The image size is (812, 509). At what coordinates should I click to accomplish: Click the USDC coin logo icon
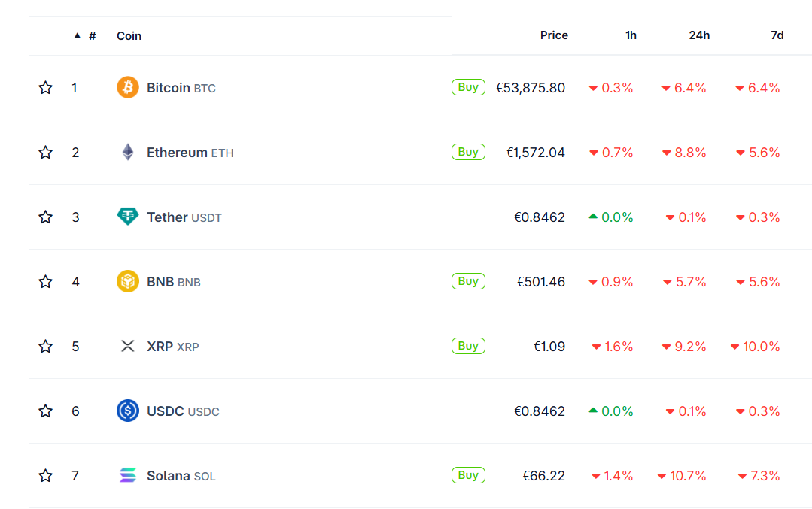click(128, 411)
